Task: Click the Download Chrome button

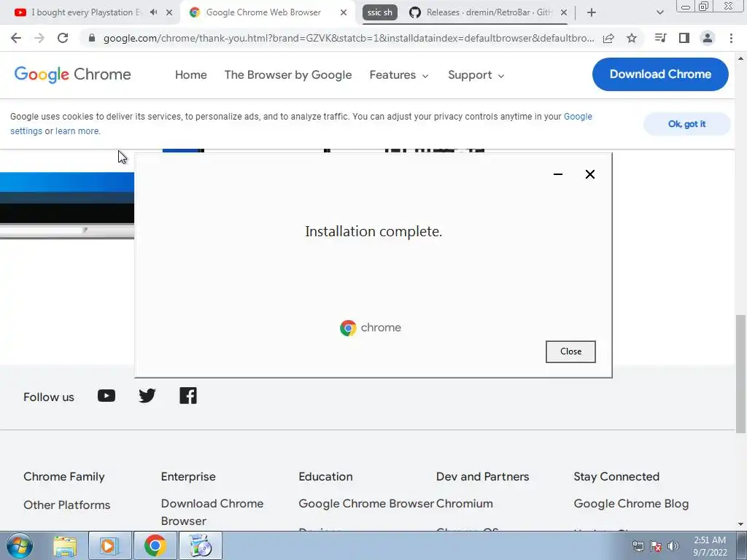Action: 660,74
